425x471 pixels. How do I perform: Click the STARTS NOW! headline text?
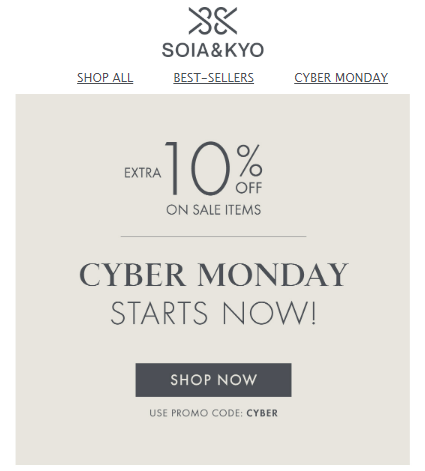213,313
